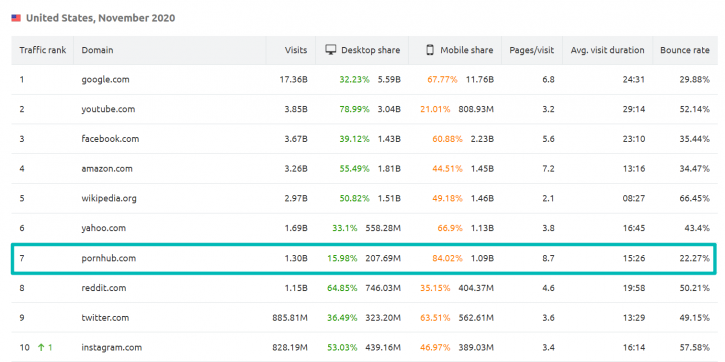Click the United States, November 2020 heading
725x362 pixels.
pos(100,18)
